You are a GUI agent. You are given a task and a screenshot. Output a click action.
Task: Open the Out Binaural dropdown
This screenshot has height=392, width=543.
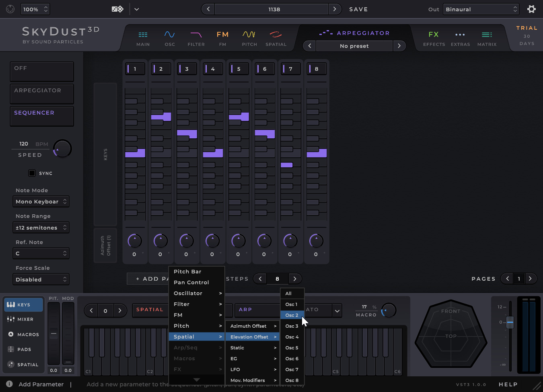point(481,9)
